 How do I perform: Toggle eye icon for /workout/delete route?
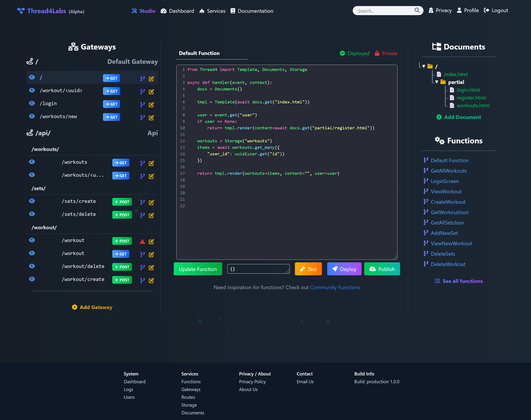[32, 266]
